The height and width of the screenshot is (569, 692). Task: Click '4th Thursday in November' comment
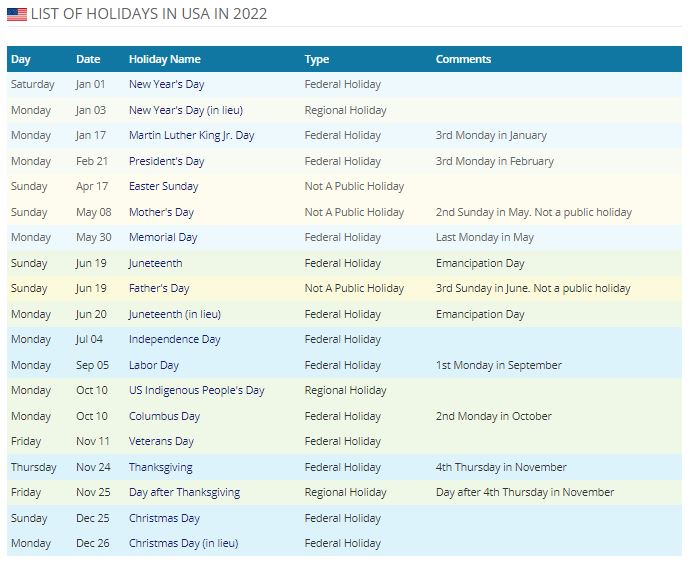(x=501, y=467)
